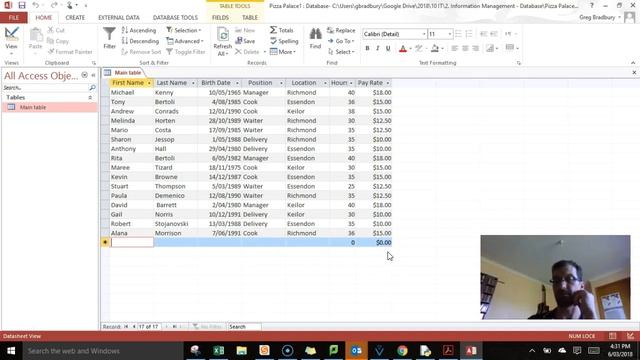Switch to the CREATE tab
The width and height of the screenshot is (640, 360).
pyautogui.click(x=75, y=18)
